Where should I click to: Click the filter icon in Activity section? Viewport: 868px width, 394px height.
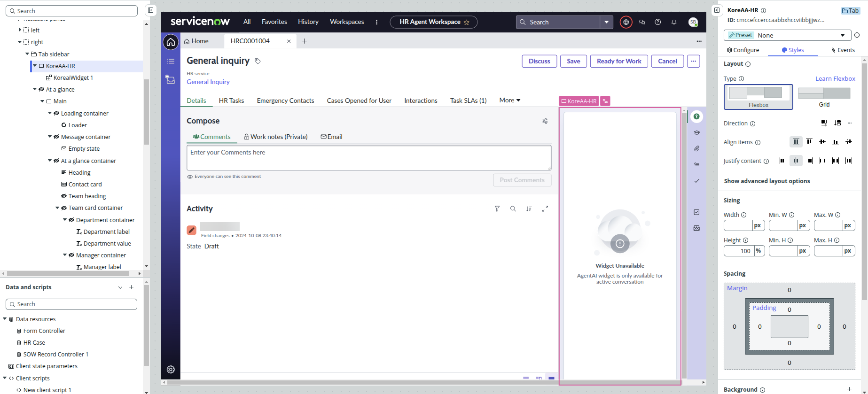pos(497,209)
